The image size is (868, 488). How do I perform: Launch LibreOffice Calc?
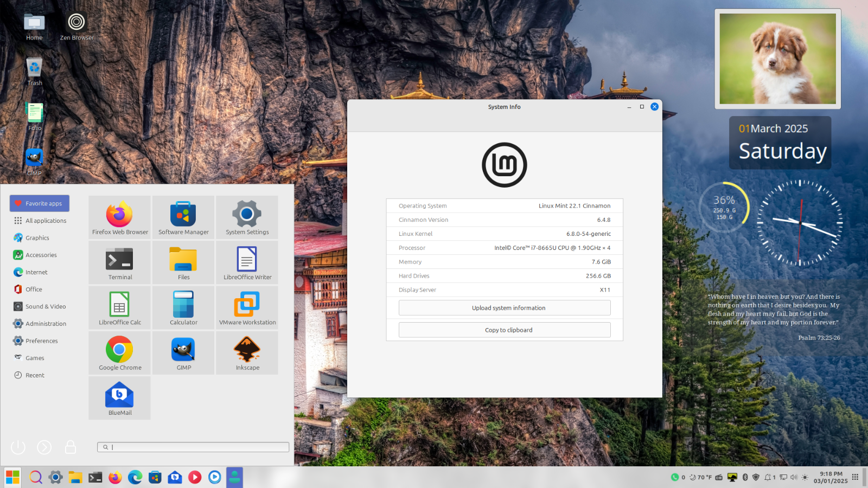[119, 307]
